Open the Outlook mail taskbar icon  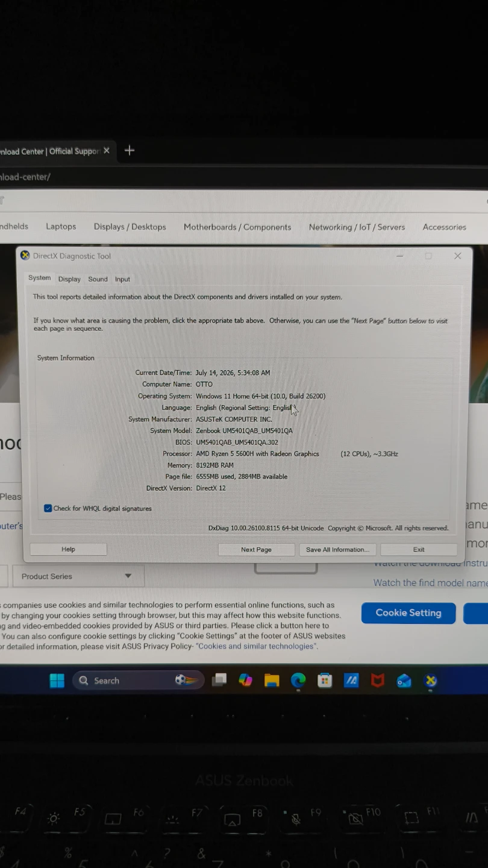tap(404, 681)
